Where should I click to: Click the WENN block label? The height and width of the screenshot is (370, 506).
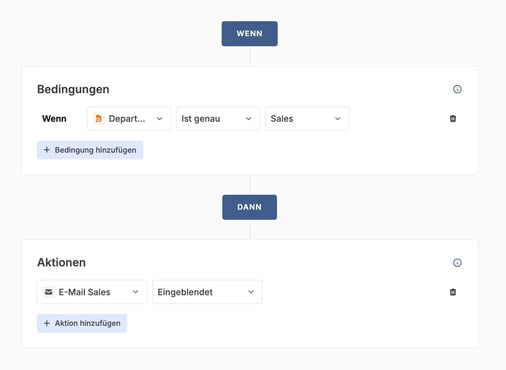249,34
